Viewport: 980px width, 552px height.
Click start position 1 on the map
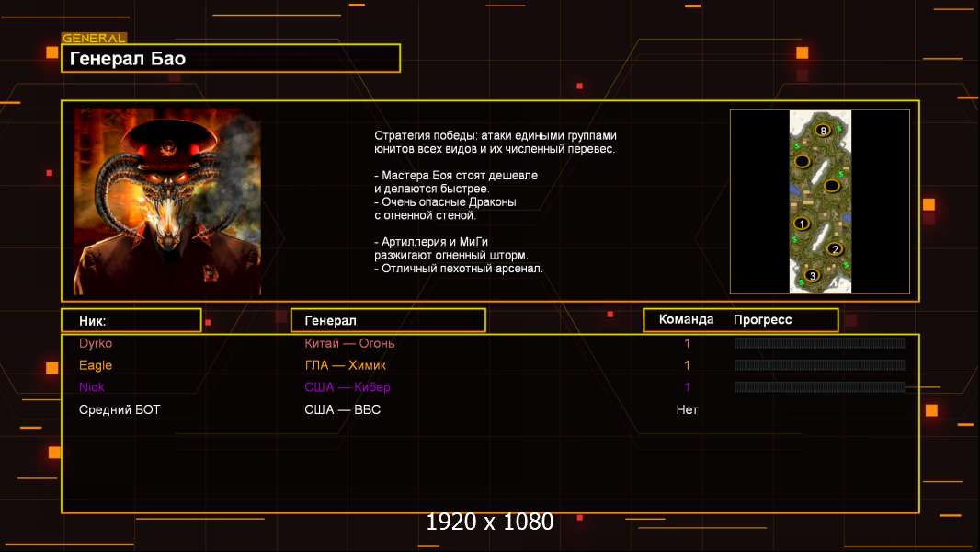[x=802, y=224]
